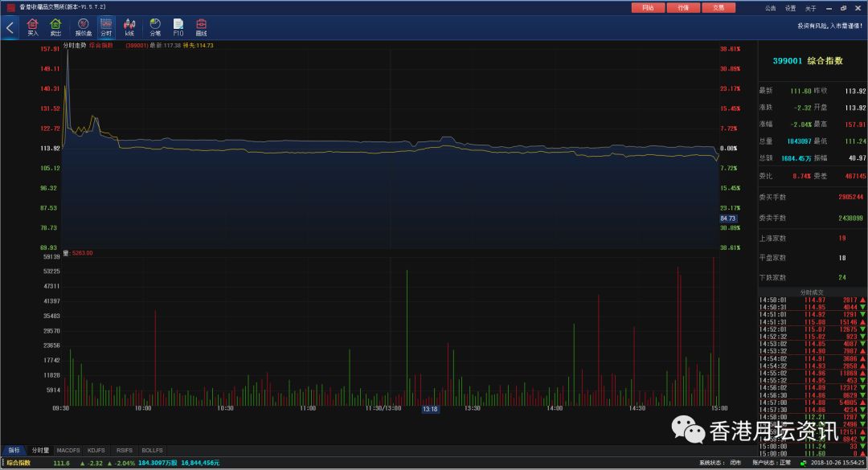Image resolution: width=868 pixels, height=470 pixels.
Task: Click the 上涨家数 value 19
Action: pyautogui.click(x=842, y=238)
